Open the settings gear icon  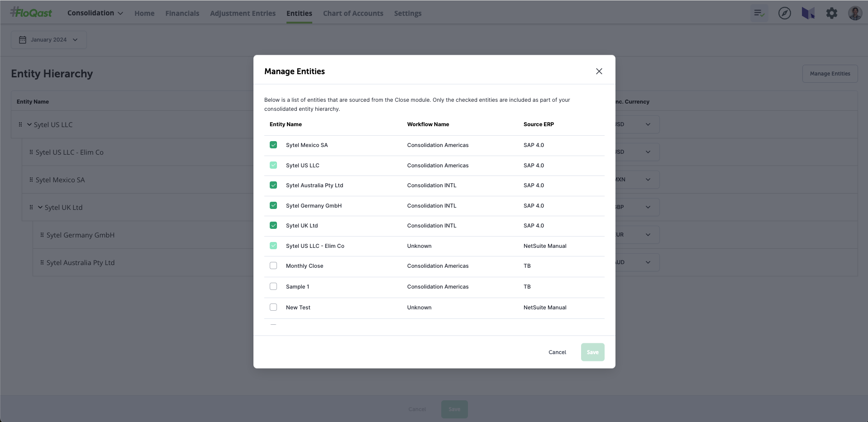[831, 13]
